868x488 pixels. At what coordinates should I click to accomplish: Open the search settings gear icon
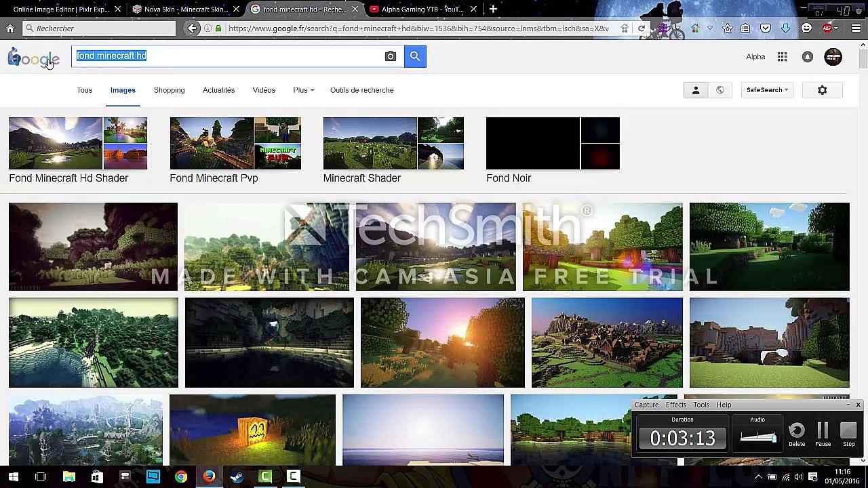pos(822,90)
